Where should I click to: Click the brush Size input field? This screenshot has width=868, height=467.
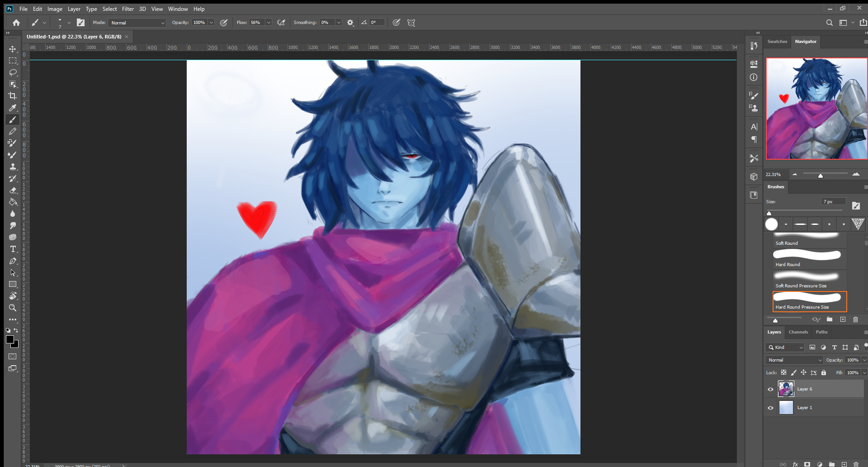point(833,202)
